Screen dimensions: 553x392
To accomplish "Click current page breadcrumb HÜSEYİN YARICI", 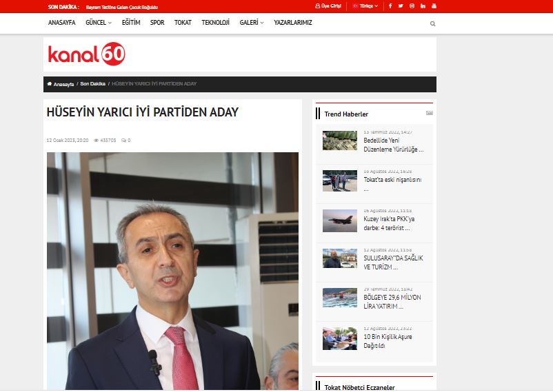I will click(x=154, y=84).
